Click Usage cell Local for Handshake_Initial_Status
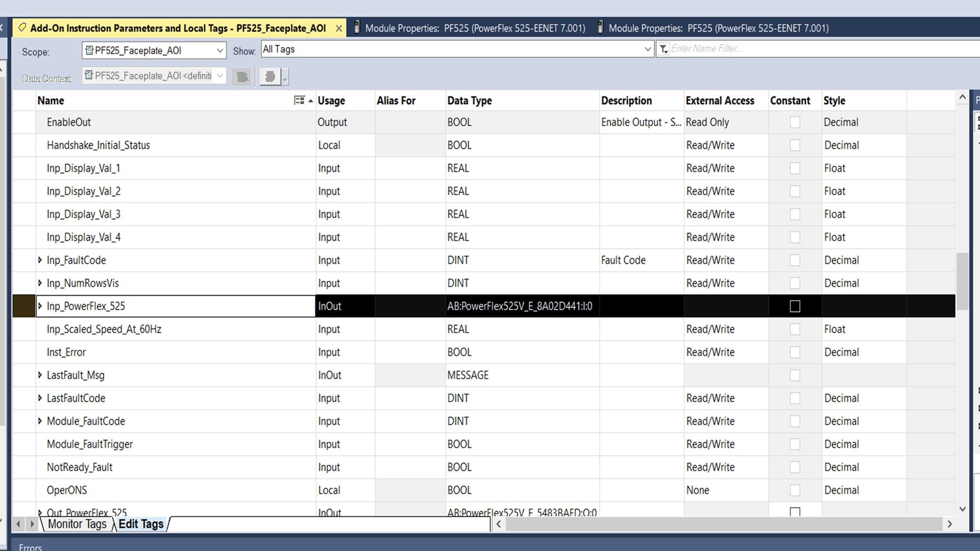980x551 pixels. 345,145
